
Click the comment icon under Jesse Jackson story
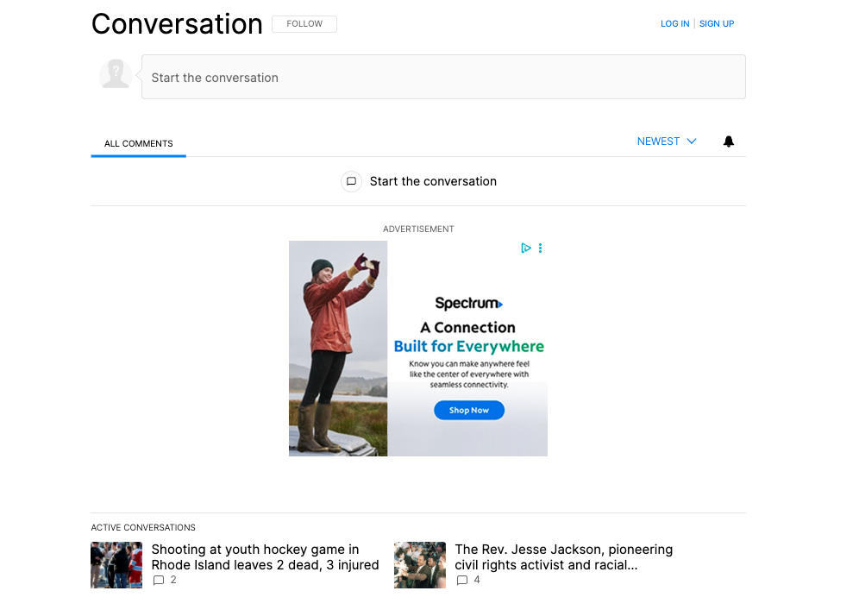462,581
